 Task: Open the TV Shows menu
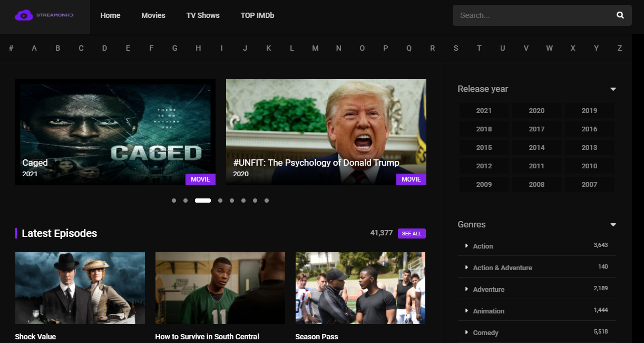click(203, 15)
